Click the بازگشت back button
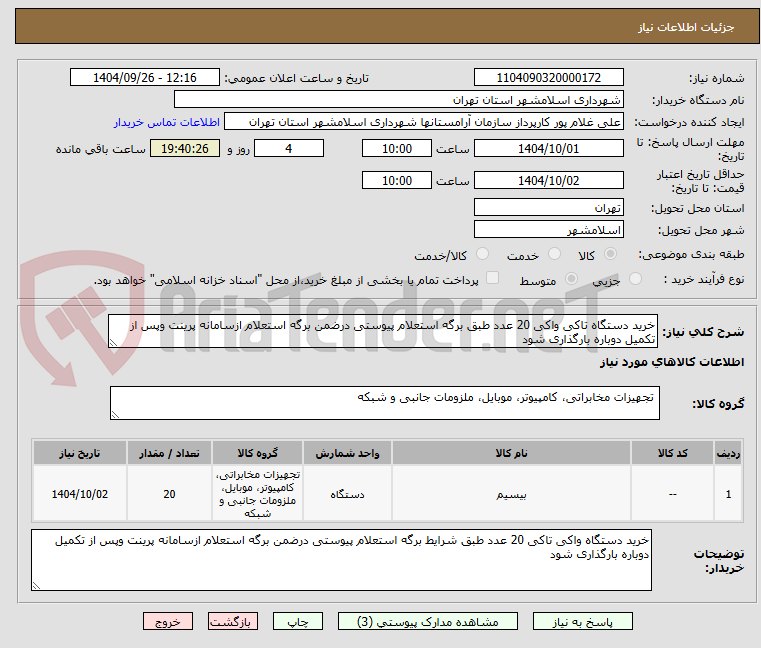 234,621
